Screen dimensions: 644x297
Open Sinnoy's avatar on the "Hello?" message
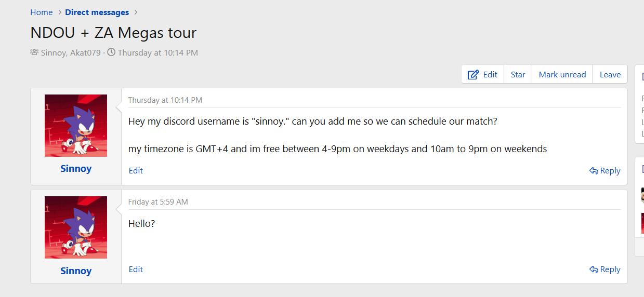point(76,227)
